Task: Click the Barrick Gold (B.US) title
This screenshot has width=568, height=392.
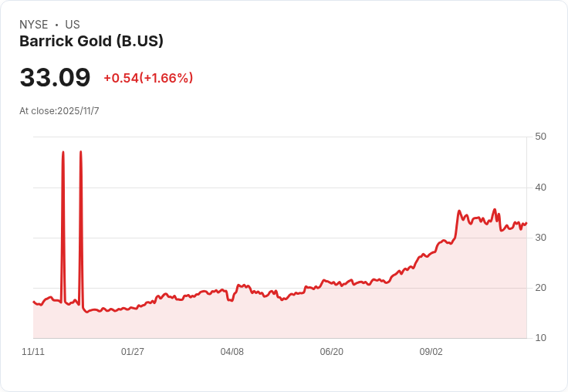Action: click(91, 41)
